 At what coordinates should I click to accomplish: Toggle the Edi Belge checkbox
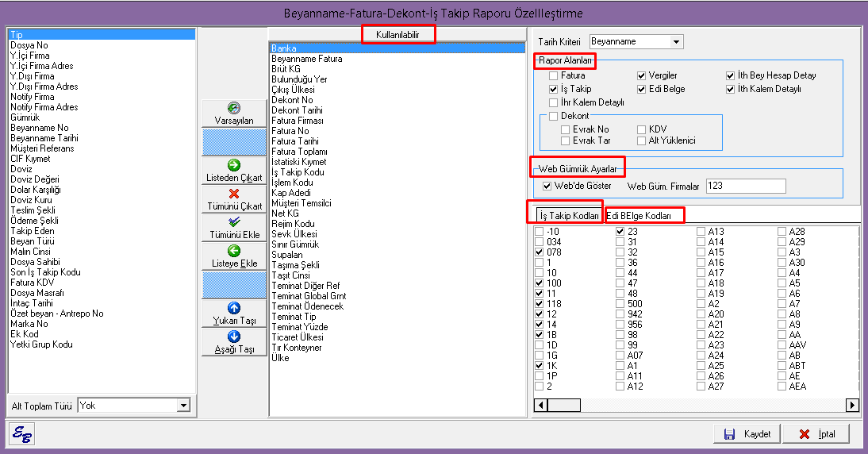click(x=642, y=89)
